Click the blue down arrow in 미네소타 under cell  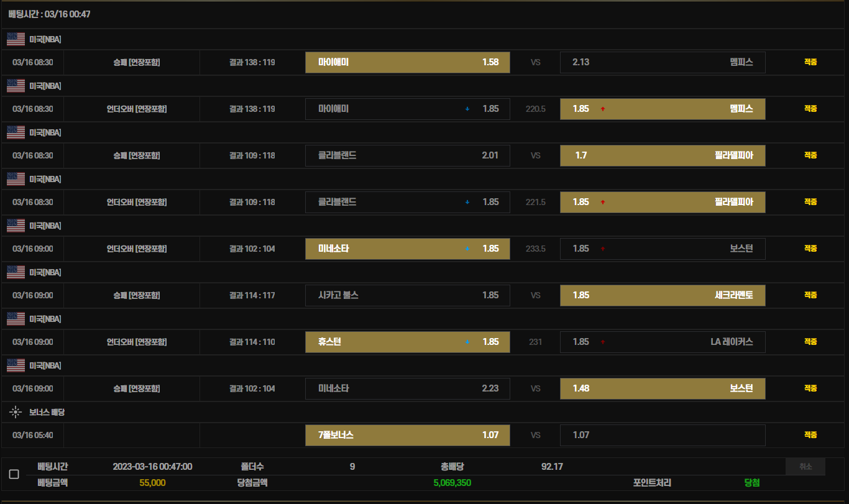coord(467,249)
